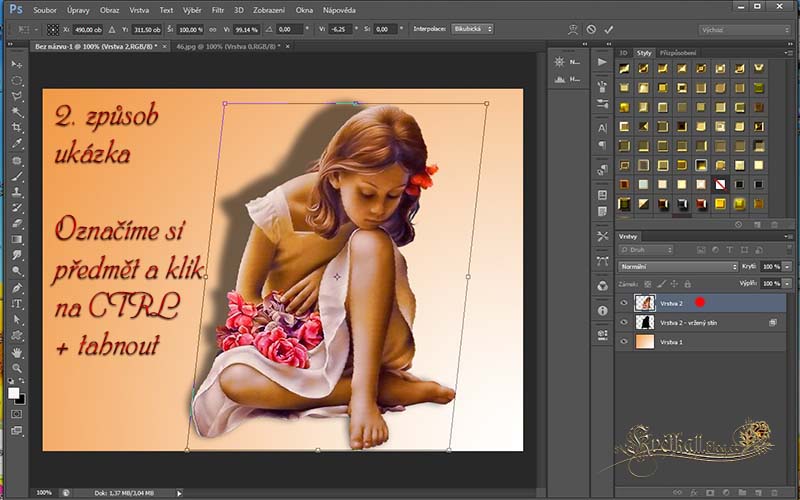The image size is (800, 500).
Task: Open the Výchozí workspace dropdown
Action: tap(744, 30)
